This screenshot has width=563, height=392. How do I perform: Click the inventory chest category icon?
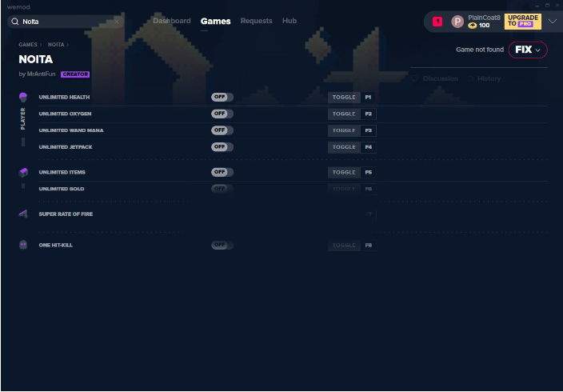click(x=23, y=173)
